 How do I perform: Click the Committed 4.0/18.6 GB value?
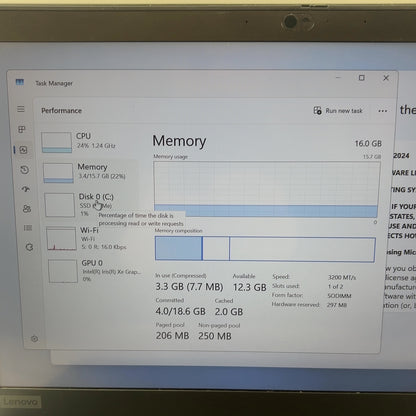pos(180,311)
